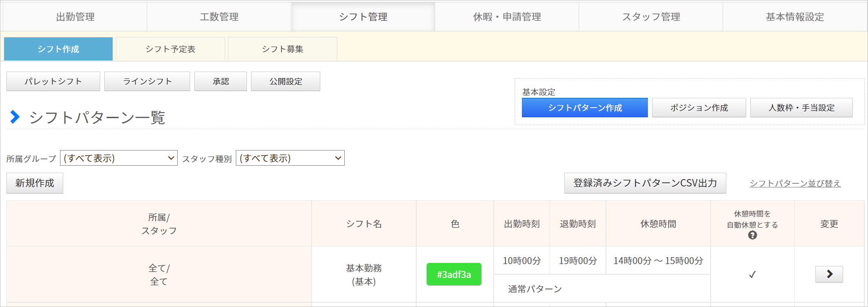Click the ポジション作成 button
The image size is (868, 307).
point(699,108)
